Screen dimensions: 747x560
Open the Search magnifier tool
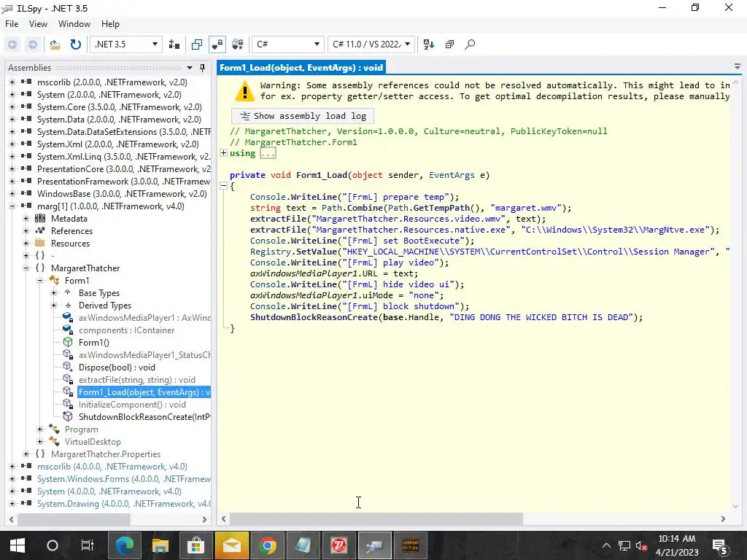[470, 44]
